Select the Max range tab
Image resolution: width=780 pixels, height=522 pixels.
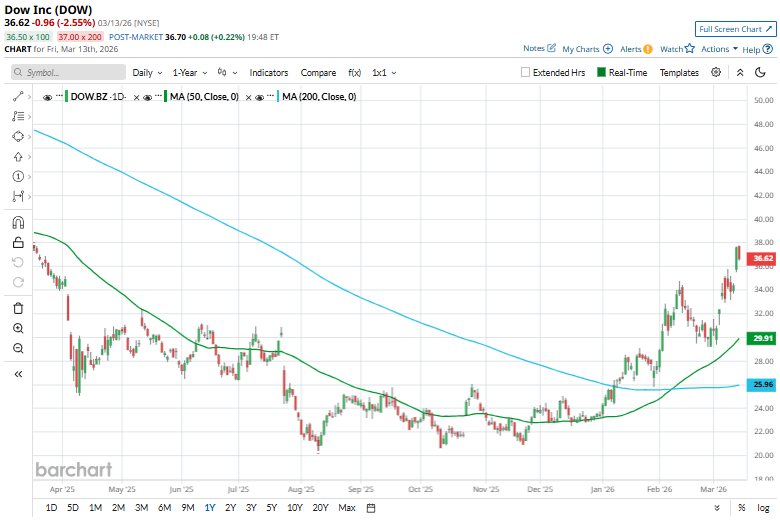[x=347, y=508]
